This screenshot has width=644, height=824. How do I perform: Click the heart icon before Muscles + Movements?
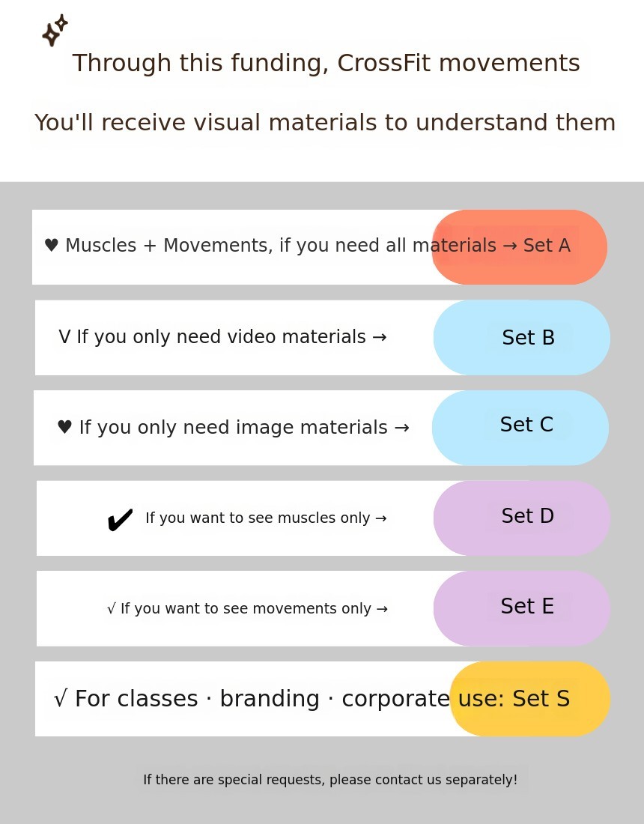[x=51, y=246]
